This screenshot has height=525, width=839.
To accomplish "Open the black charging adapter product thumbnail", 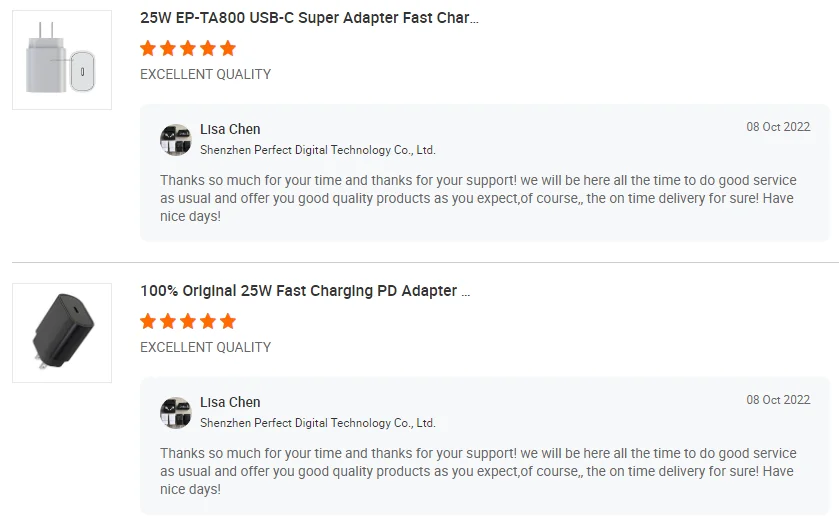I will click(62, 333).
